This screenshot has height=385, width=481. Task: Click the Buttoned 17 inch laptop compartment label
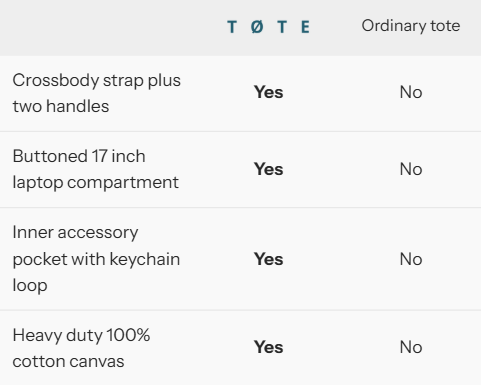[x=96, y=169]
